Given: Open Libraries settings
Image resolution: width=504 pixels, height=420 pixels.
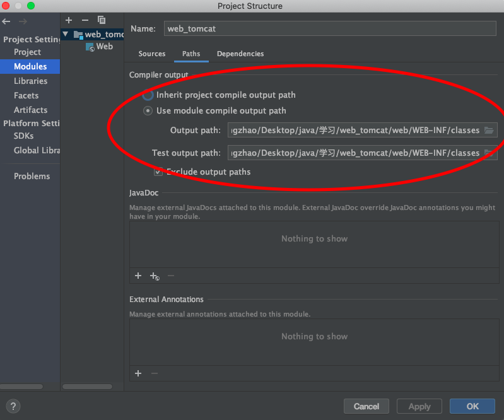Looking at the screenshot, I should coord(30,81).
